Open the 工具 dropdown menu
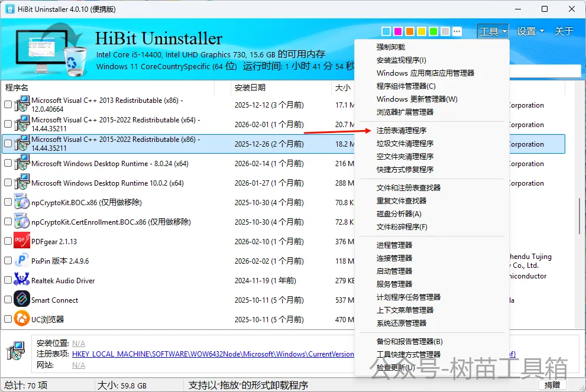The height and width of the screenshot is (392, 586). pyautogui.click(x=493, y=31)
